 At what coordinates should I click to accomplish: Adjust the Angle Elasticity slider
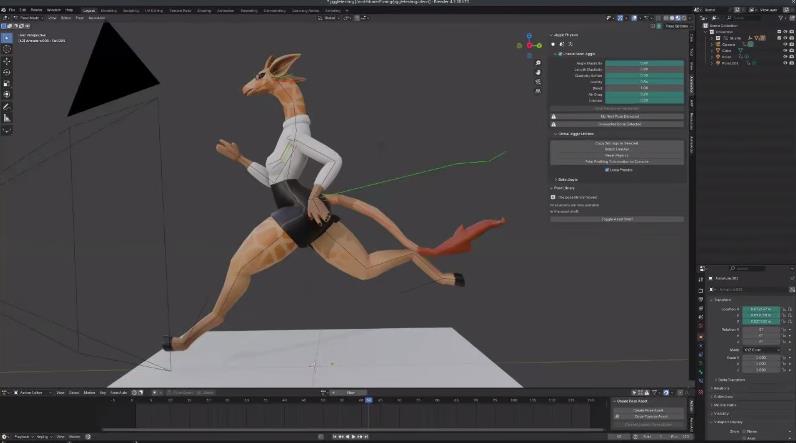[x=644, y=63]
